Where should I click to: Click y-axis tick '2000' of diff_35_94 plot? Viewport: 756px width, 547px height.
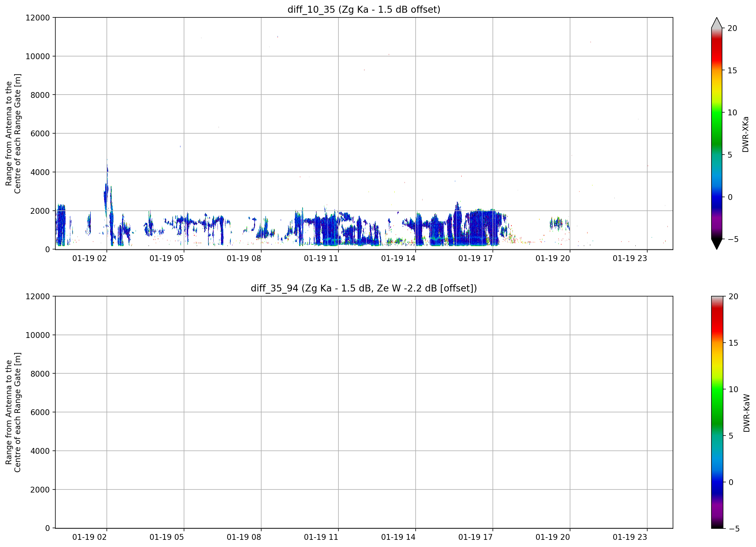40,490
